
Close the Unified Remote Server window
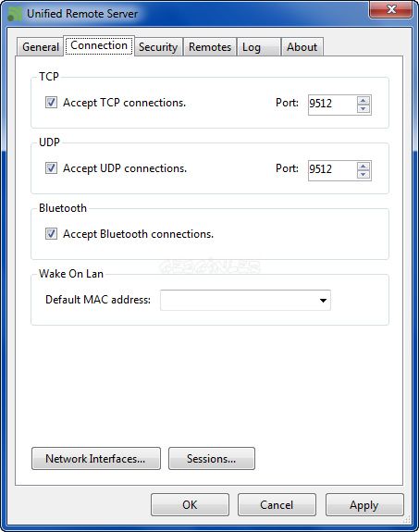click(391, 9)
